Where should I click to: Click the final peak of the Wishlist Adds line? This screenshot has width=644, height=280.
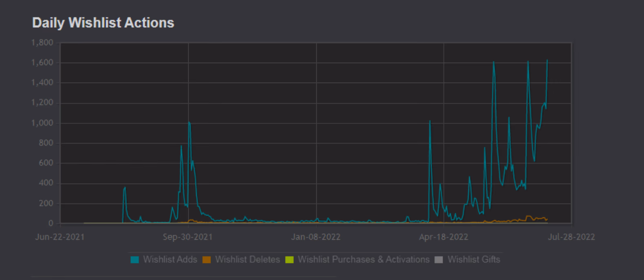point(547,60)
